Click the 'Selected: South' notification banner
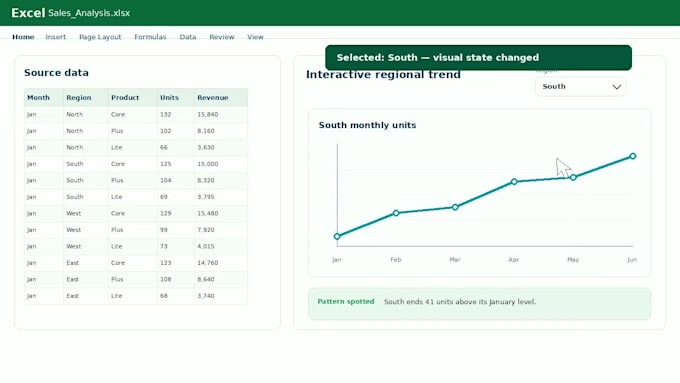This screenshot has height=383, width=680. tap(478, 58)
